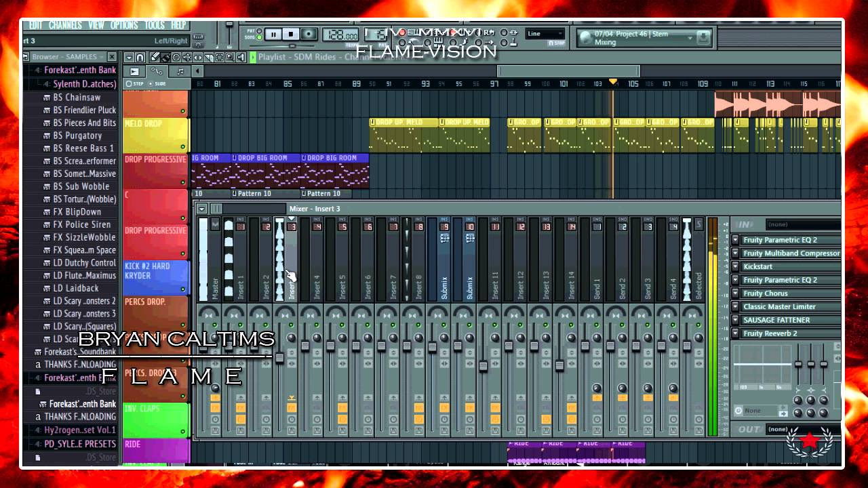Click the record button in transport
Viewport: 868px width, 488px height.
click(309, 34)
